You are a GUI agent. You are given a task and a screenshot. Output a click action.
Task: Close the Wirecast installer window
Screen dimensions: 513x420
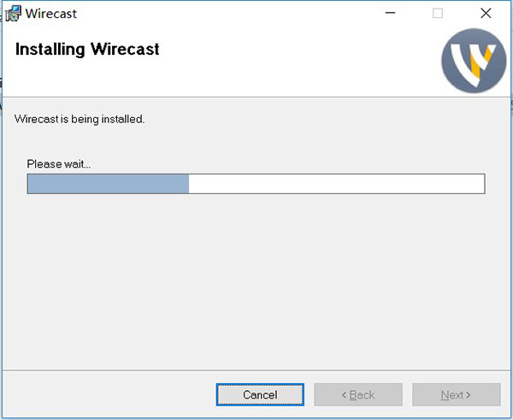point(486,13)
